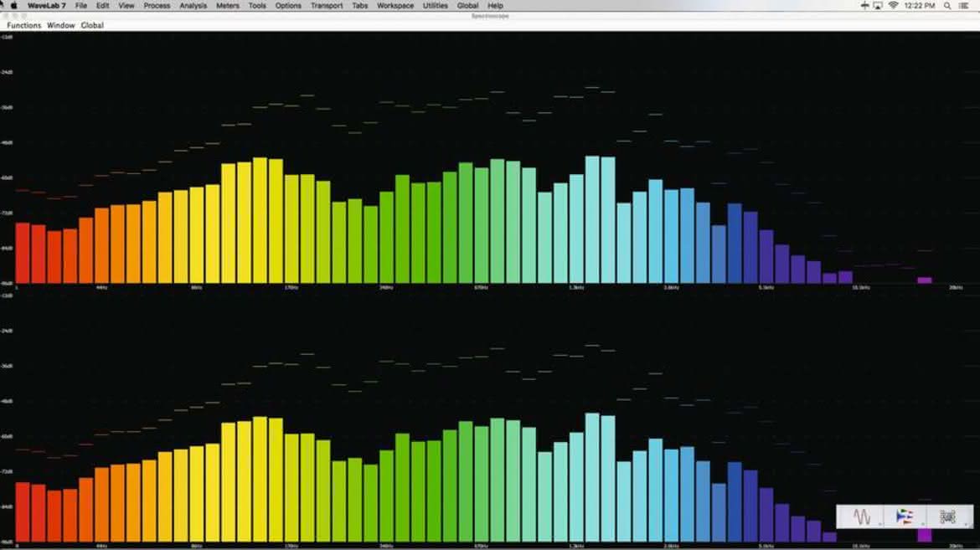Image resolution: width=980 pixels, height=550 pixels.
Task: Open the Wi-Fi status icon
Action: (893, 6)
